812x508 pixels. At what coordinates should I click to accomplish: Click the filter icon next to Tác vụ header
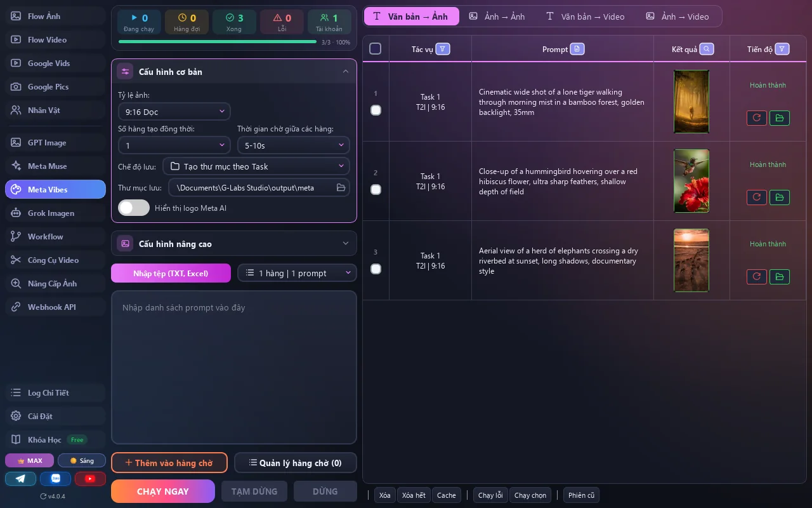coord(443,49)
